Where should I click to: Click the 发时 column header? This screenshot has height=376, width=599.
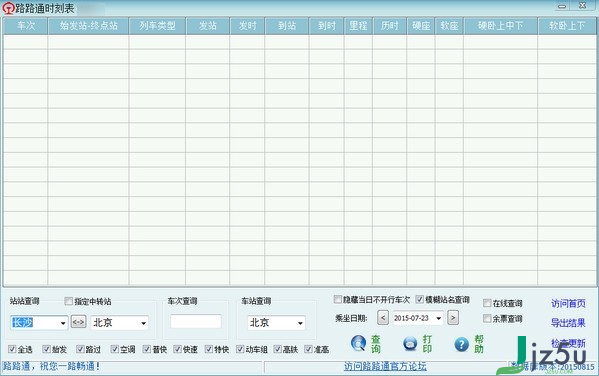247,26
